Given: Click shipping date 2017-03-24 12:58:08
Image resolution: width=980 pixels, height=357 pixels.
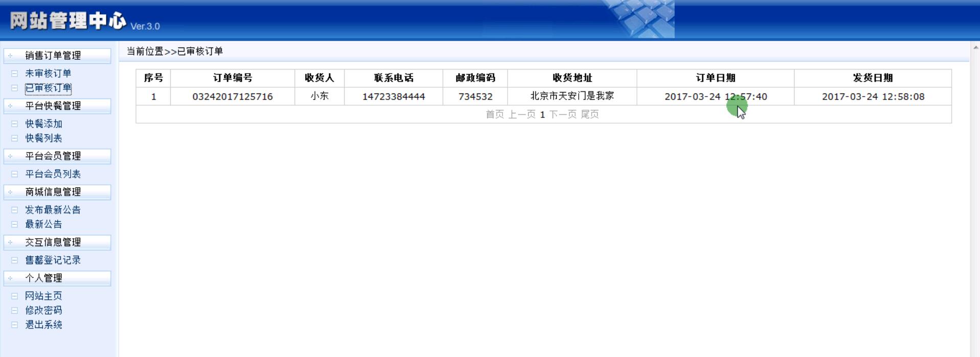Looking at the screenshot, I should [x=873, y=97].
